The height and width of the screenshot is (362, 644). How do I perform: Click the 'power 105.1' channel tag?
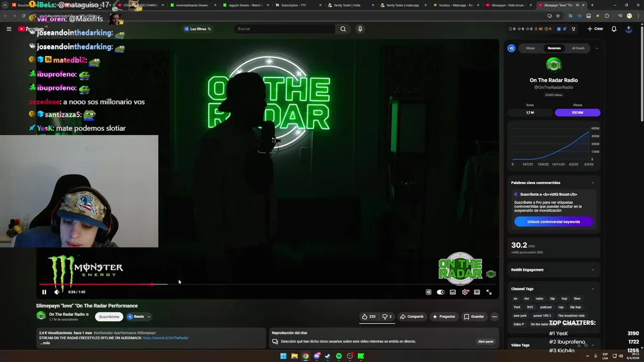542,316
